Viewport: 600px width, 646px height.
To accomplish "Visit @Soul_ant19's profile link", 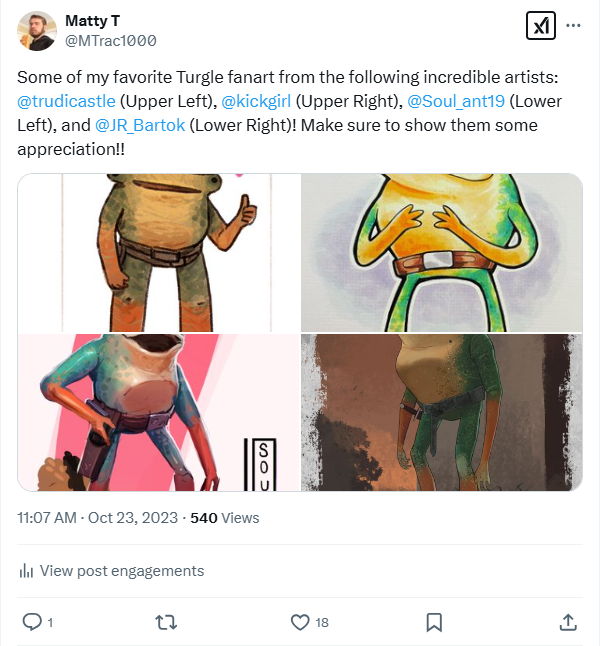I will 455,102.
